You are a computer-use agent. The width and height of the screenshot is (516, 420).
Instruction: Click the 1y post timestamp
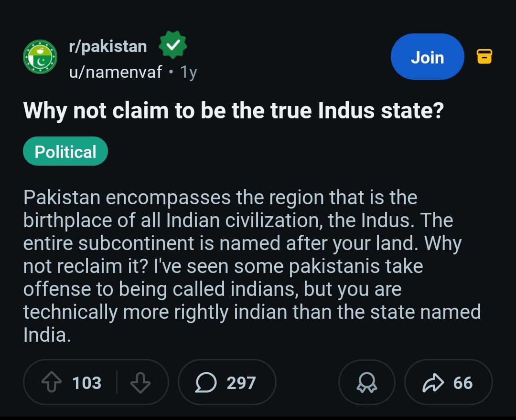click(189, 72)
